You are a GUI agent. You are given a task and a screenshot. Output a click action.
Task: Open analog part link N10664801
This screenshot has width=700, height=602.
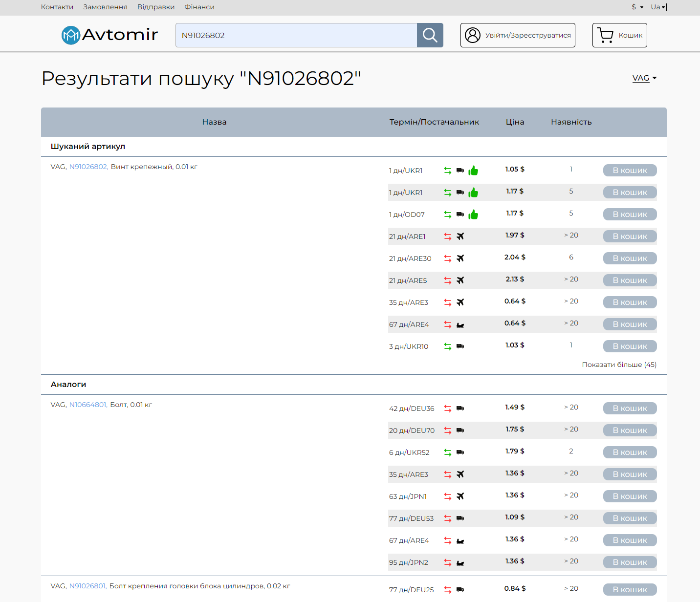88,405
